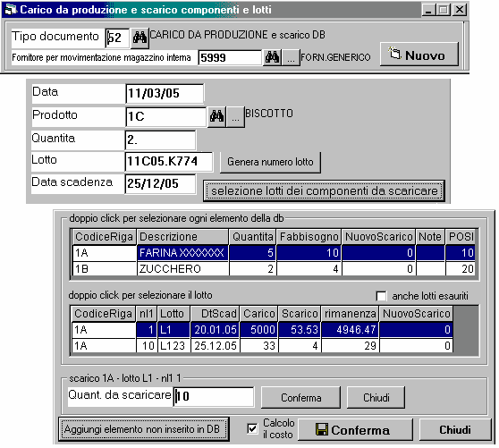Screen dimensions: 499x448
Task: Click rimanenza value 29
Action: (350, 346)
